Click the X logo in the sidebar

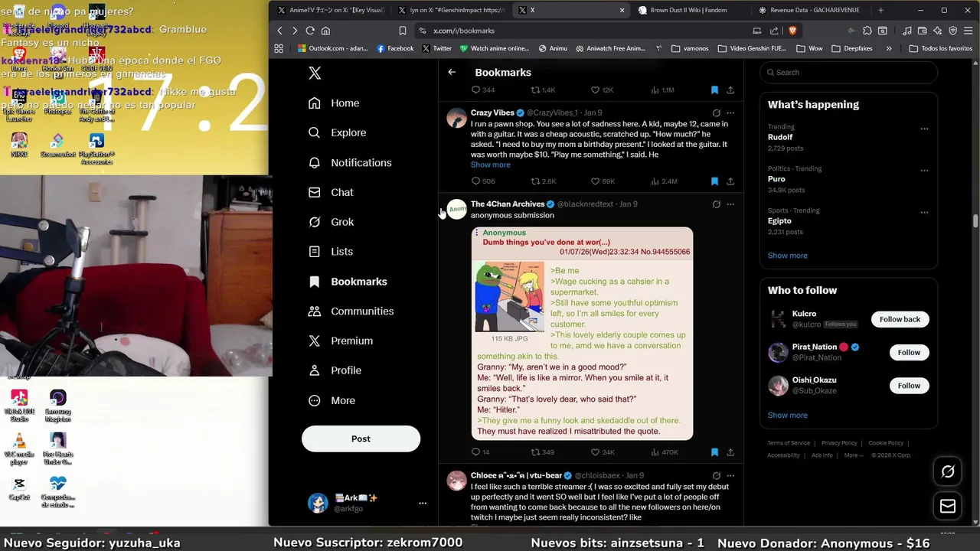pyautogui.click(x=315, y=73)
